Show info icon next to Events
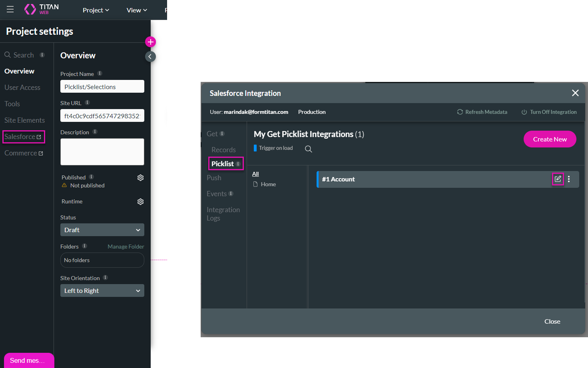588x368 pixels. click(x=231, y=194)
